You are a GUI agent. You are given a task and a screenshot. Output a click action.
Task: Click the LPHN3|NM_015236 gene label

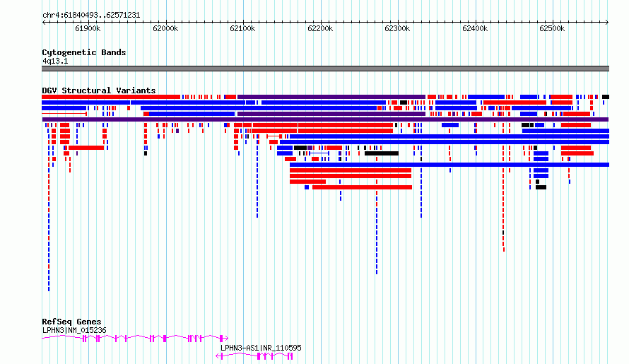74,330
